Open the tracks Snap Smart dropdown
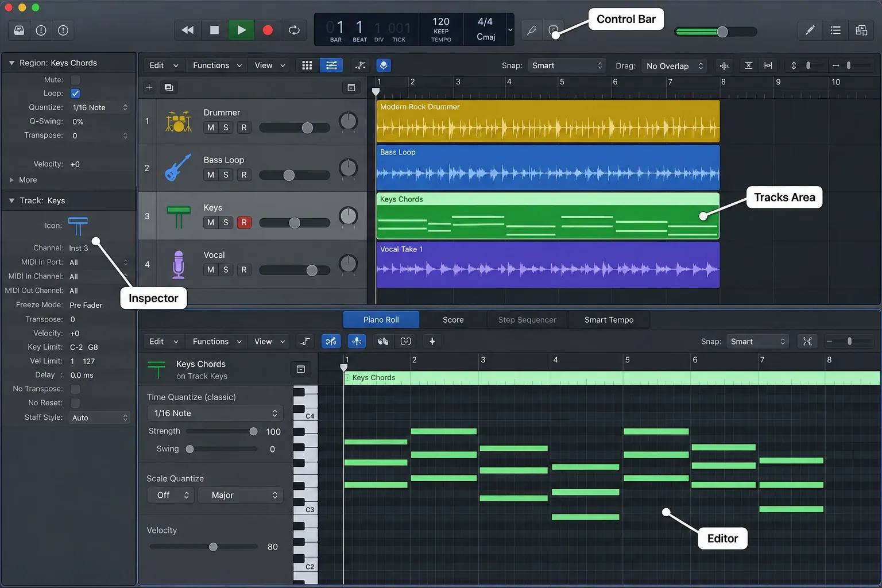 coord(566,65)
